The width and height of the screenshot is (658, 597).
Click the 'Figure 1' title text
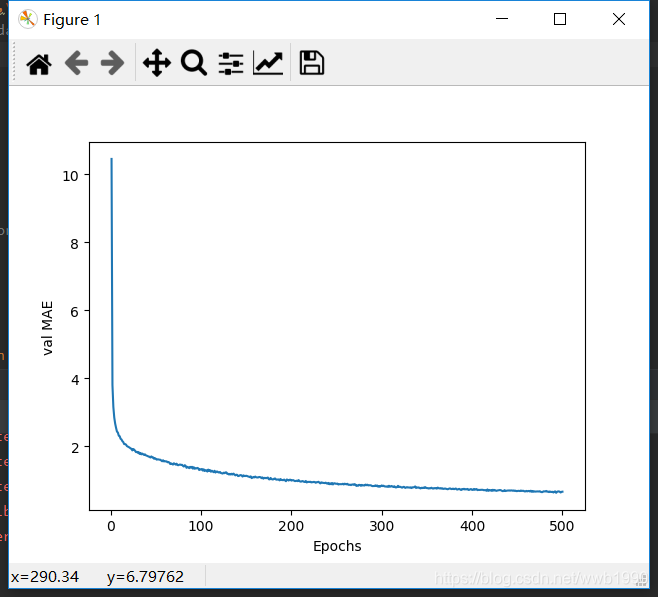[72, 20]
